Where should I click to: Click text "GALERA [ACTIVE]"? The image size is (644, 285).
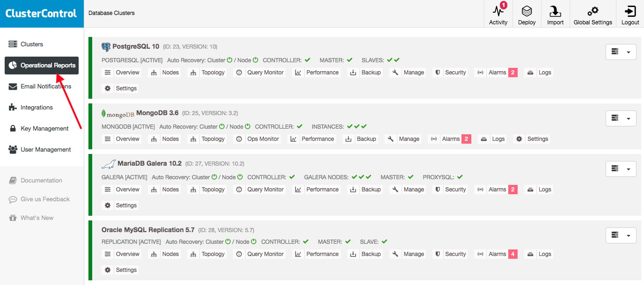tap(124, 177)
